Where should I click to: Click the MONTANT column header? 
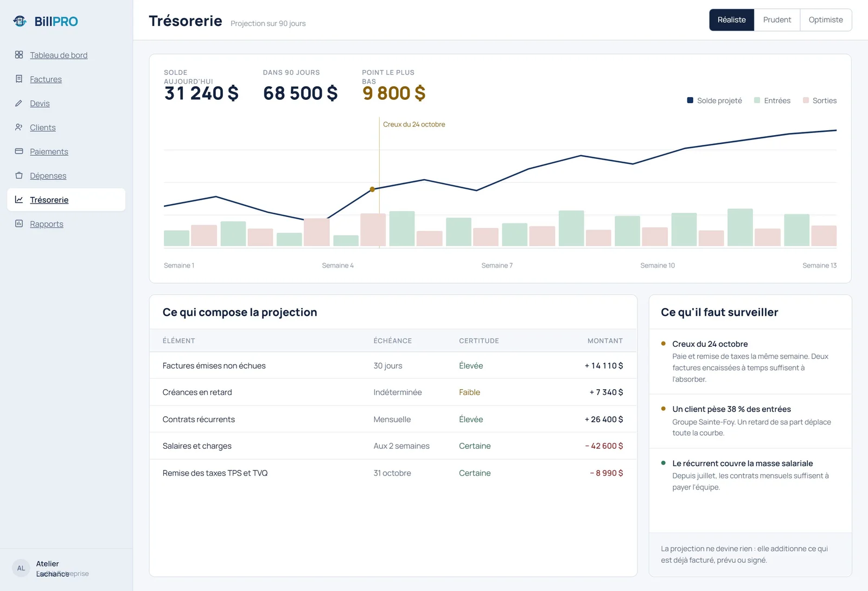point(605,341)
